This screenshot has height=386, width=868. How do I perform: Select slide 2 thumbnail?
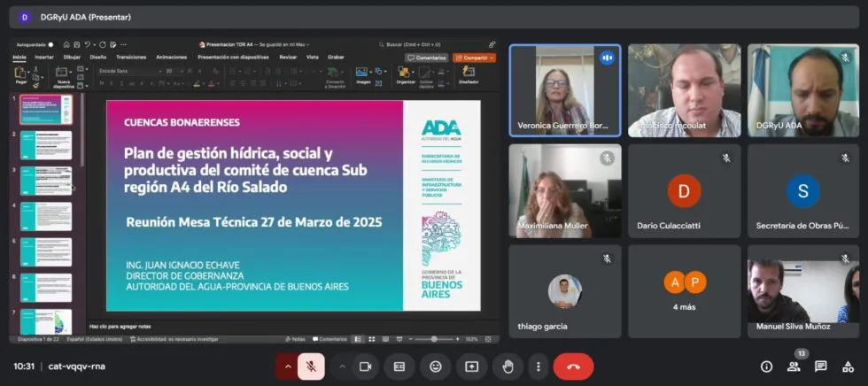click(x=46, y=145)
